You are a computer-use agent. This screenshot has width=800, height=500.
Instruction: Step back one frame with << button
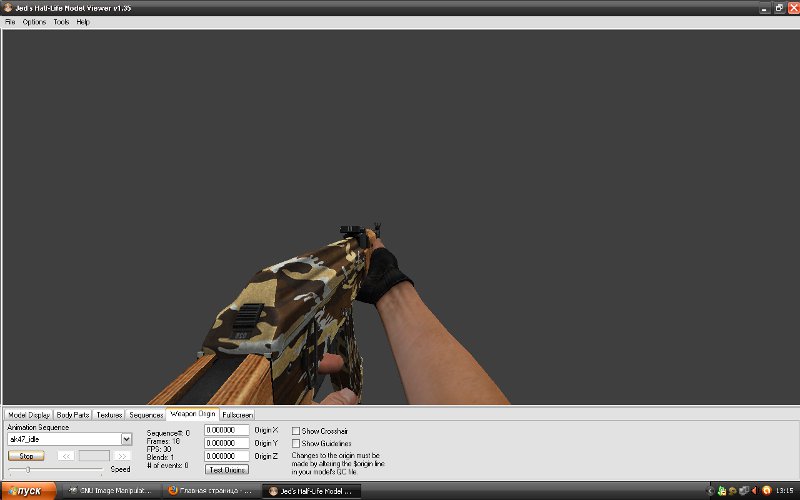pos(66,456)
